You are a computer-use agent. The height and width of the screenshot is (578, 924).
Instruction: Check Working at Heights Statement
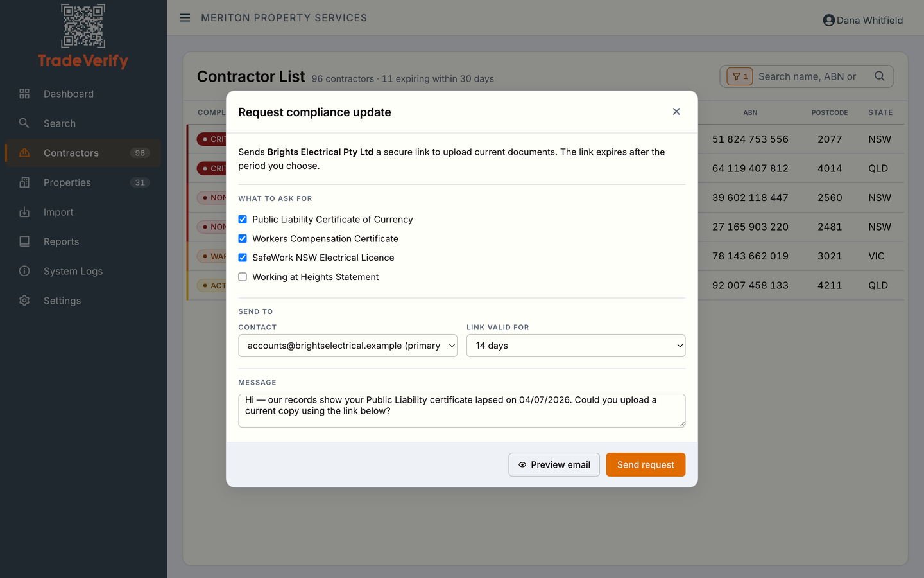243,277
